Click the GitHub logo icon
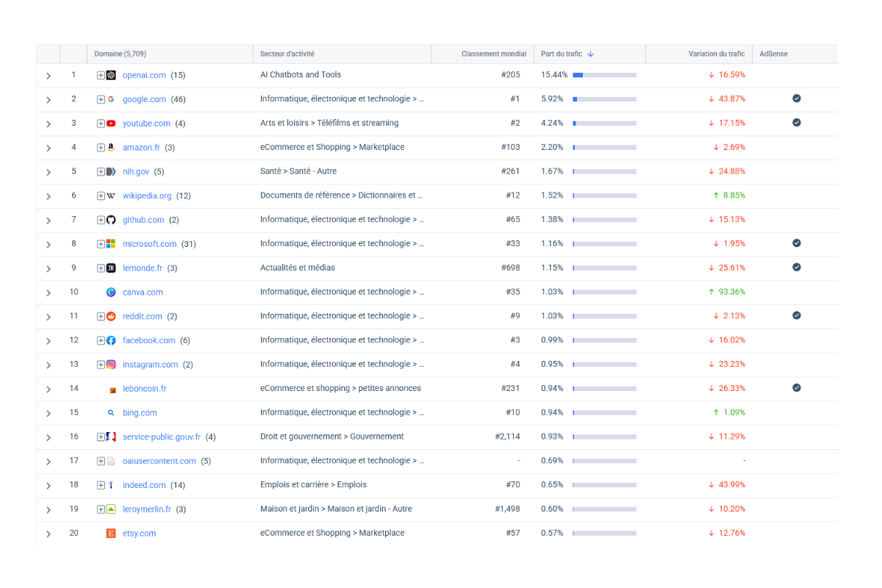 (111, 220)
